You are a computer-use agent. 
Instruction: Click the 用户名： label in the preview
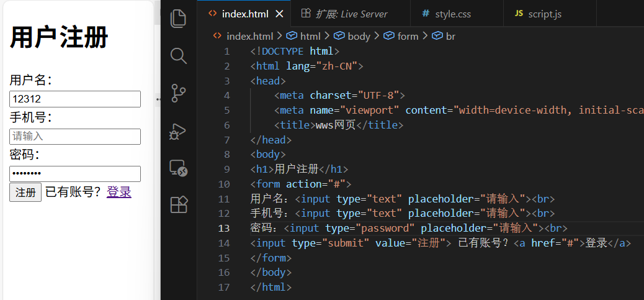(31, 80)
